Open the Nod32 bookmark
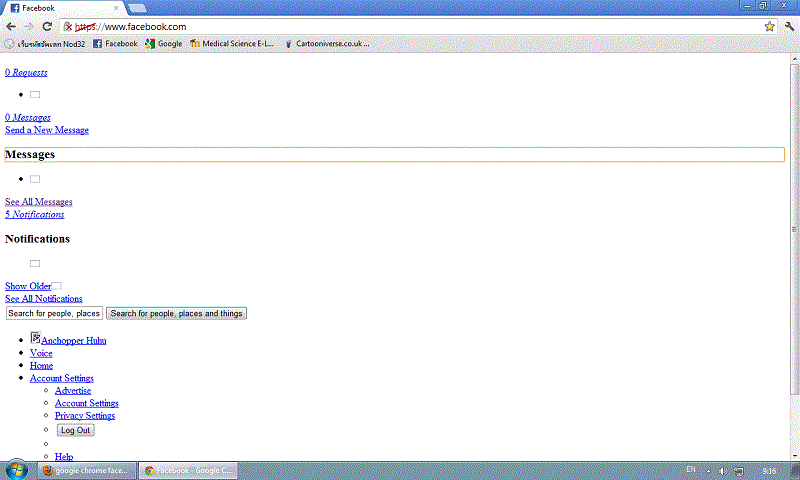 tap(45, 44)
